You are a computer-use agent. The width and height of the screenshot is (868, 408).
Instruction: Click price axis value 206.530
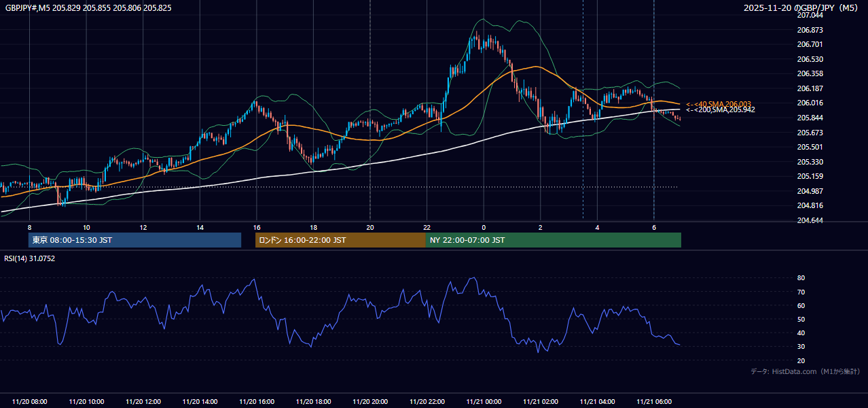coord(810,59)
